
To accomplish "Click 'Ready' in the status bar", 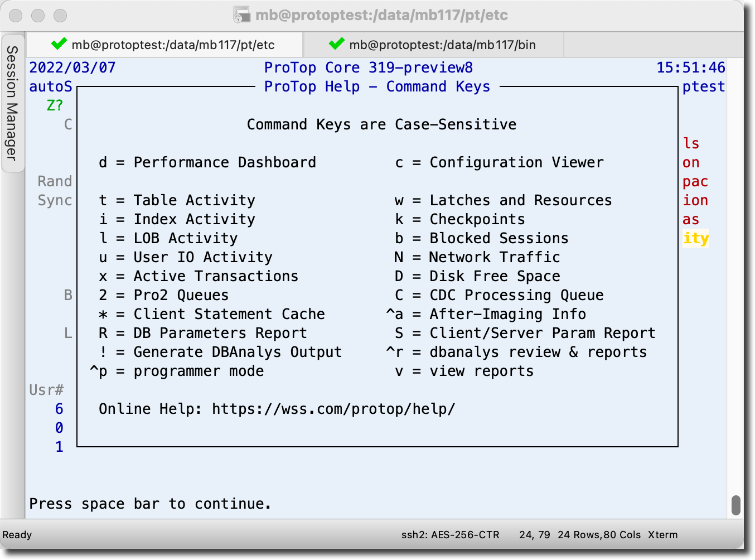I will pyautogui.click(x=17, y=535).
